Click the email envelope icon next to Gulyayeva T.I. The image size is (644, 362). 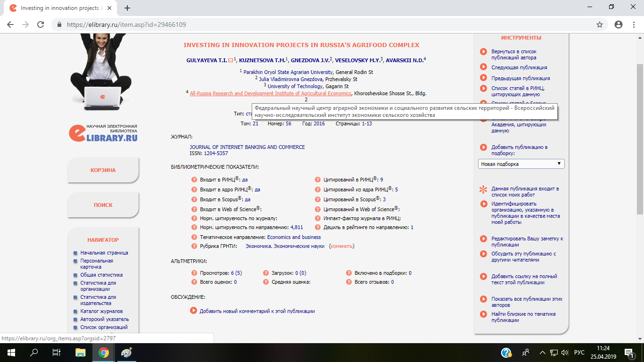tap(231, 60)
